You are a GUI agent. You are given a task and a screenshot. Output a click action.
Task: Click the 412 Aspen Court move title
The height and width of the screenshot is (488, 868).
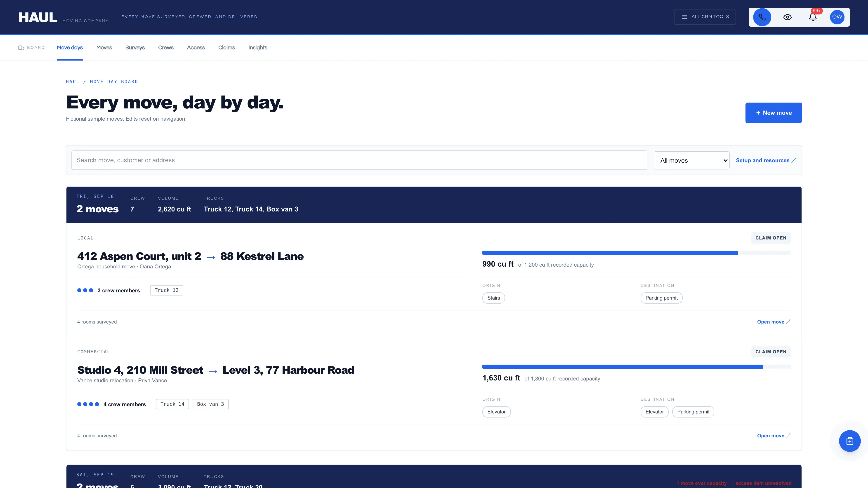190,256
